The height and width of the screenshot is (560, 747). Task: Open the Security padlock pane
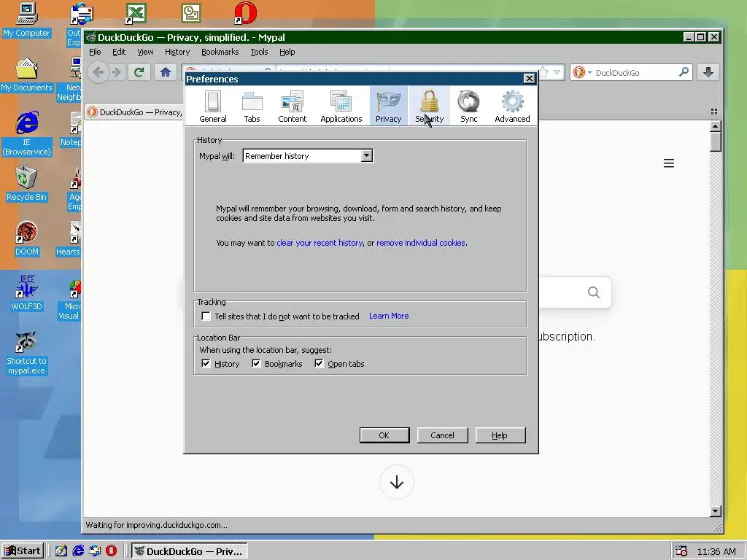point(429,106)
